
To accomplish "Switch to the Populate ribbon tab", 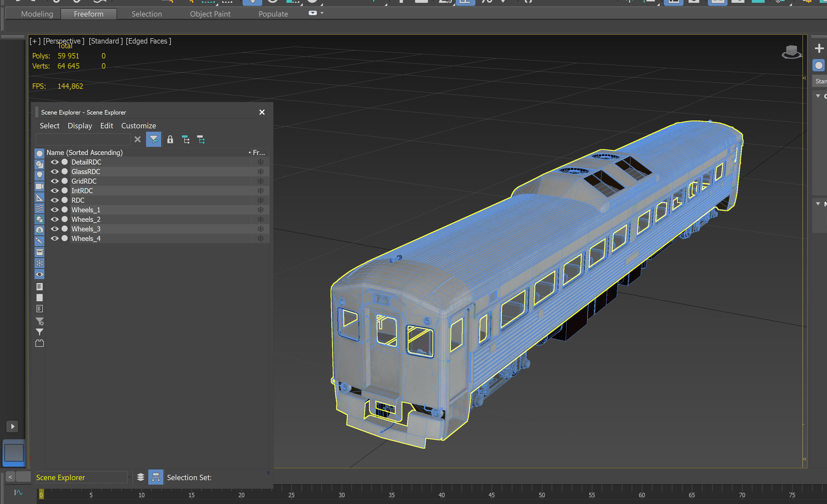I will tap(273, 14).
